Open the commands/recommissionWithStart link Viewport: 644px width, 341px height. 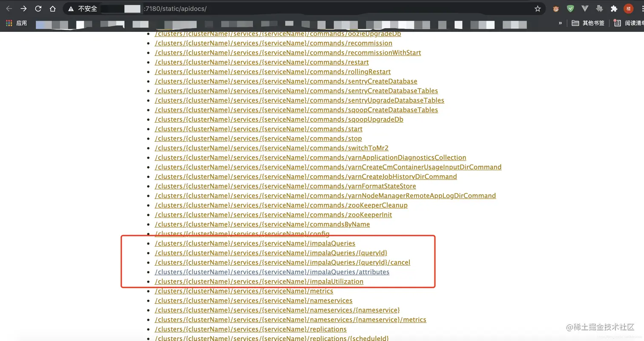(288, 53)
